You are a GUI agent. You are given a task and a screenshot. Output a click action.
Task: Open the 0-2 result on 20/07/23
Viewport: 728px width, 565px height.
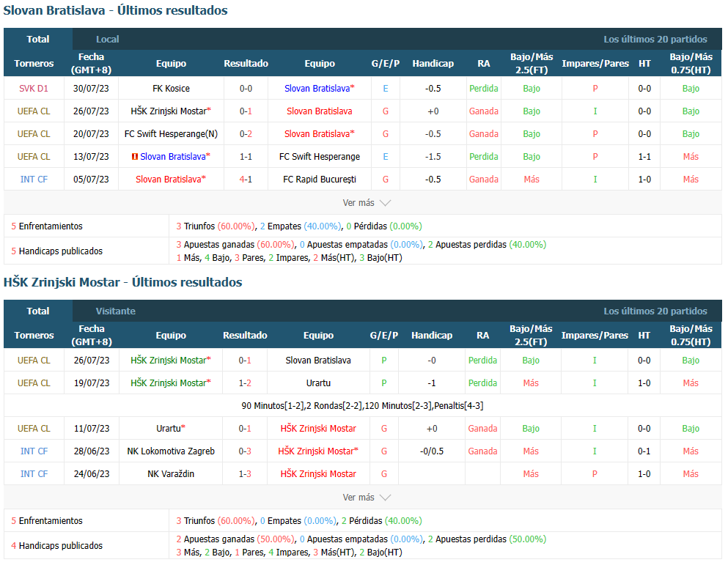tap(246, 133)
